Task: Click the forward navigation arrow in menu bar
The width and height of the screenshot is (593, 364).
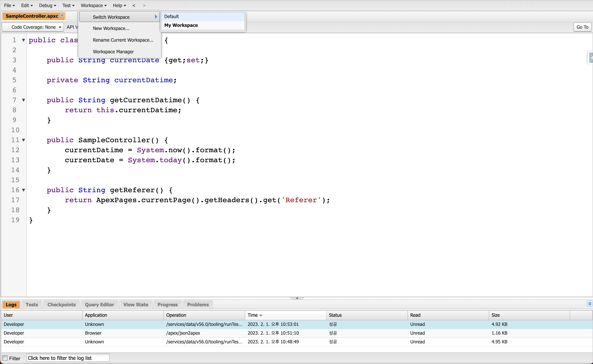Action: click(144, 5)
